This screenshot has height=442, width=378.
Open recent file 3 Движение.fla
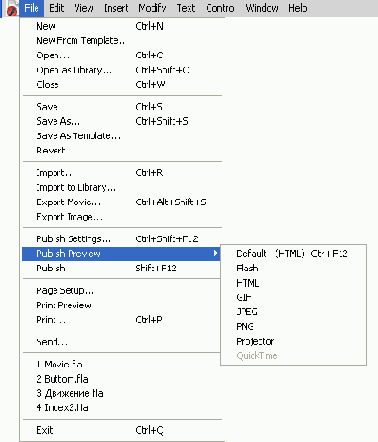122,393
